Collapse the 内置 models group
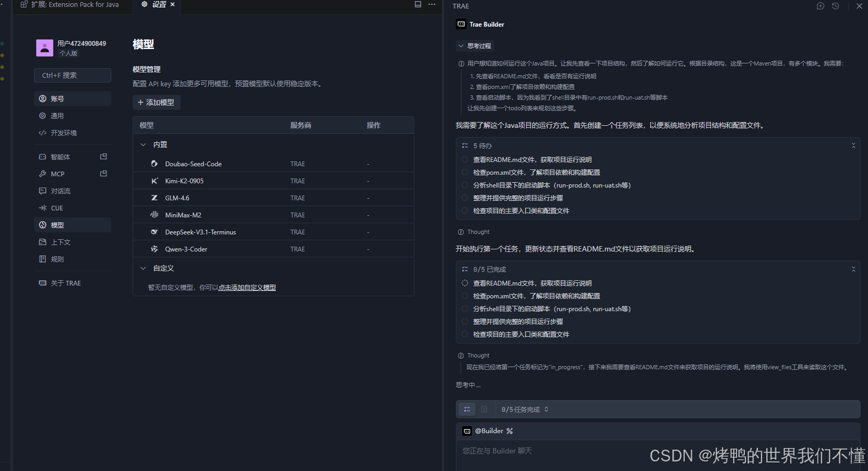Viewport: 868px width, 471px height. point(143,144)
